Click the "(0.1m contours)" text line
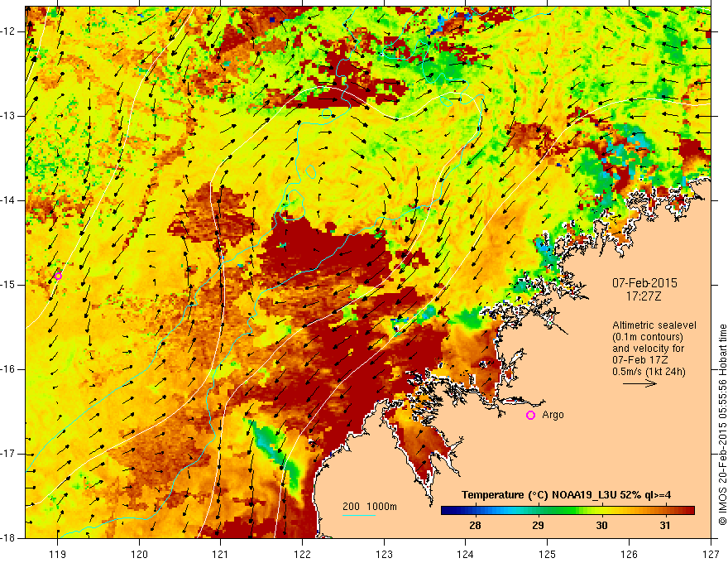This screenshot has height=563, width=728. (648, 337)
